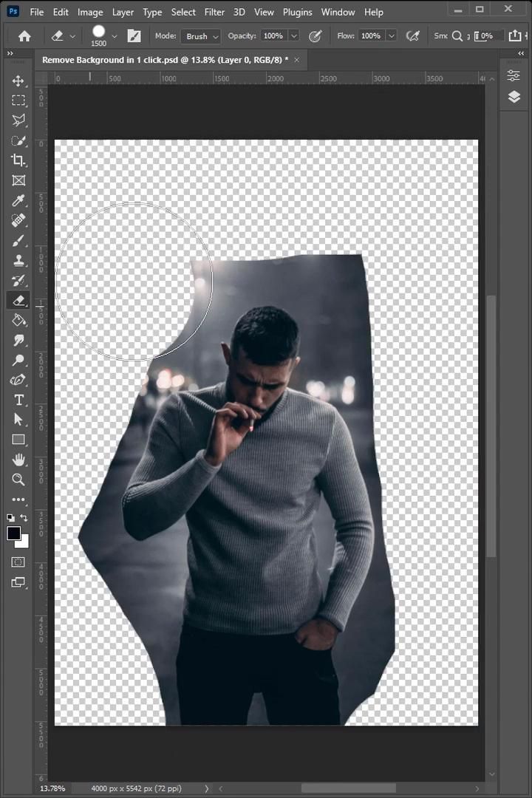Select the Brush tool
The width and height of the screenshot is (532, 798).
coord(18,240)
